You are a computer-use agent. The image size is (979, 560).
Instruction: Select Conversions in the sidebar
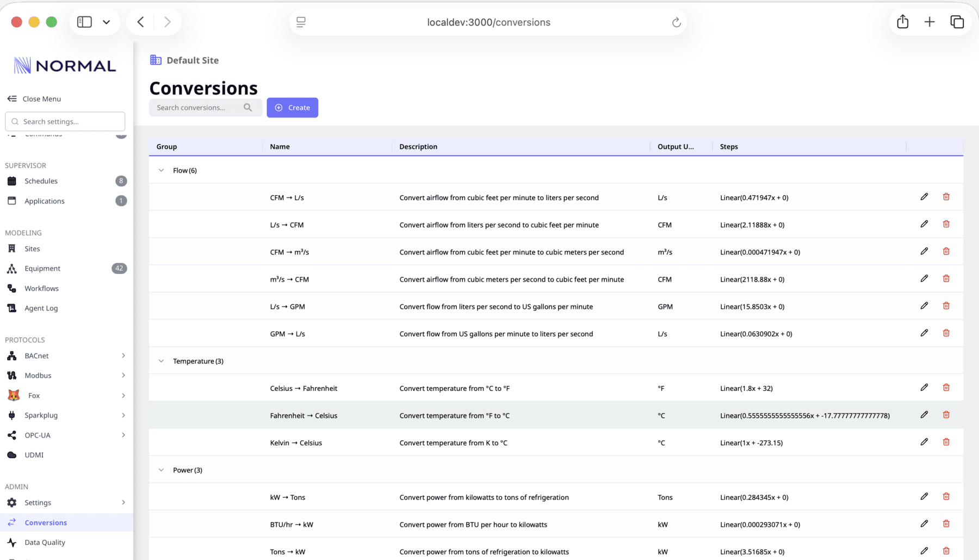(66, 522)
